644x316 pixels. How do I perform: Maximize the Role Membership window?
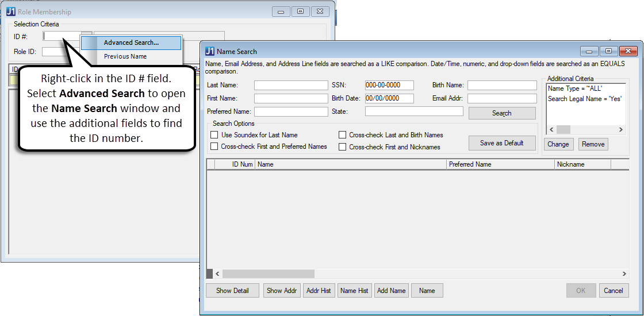[x=301, y=12]
